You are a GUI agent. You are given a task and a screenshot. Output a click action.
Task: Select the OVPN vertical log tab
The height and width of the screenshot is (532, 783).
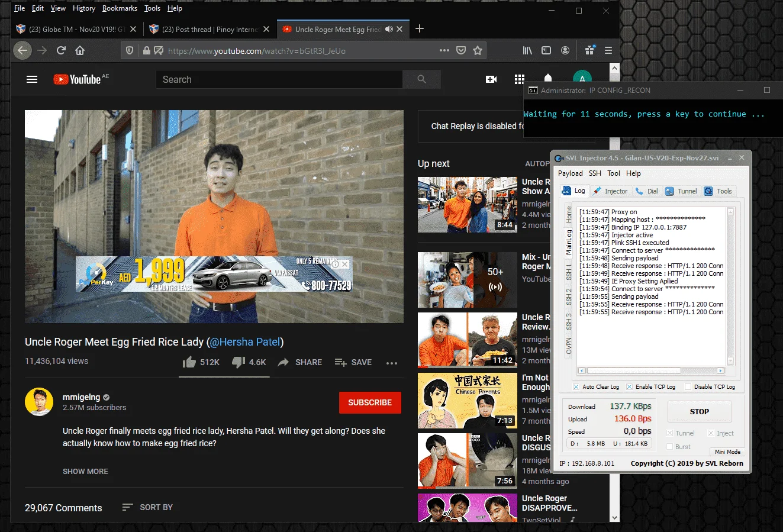(569, 346)
